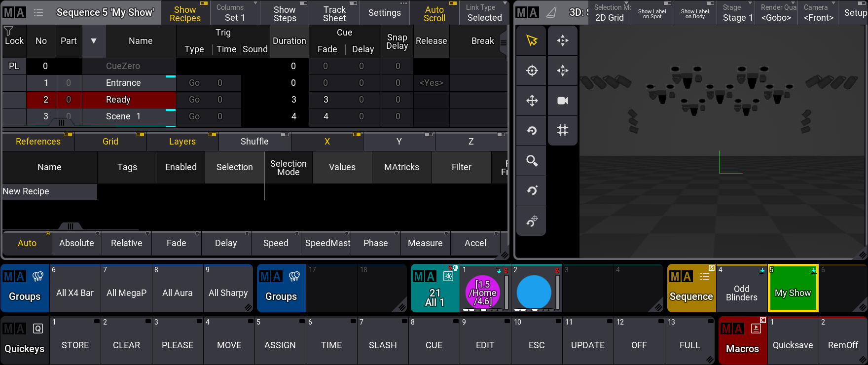868x365 pixels.
Task: Select the New Recipe row
Action: 49,191
